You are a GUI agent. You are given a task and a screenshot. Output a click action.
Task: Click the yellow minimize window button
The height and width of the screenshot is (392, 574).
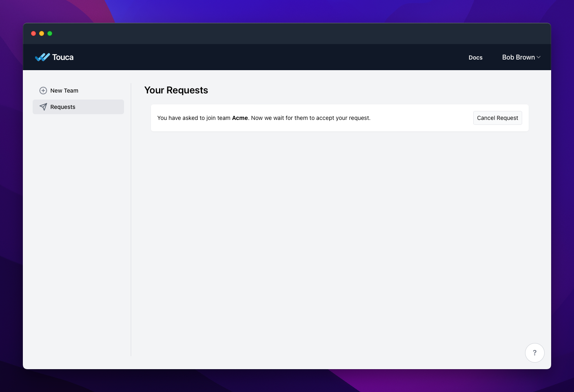click(42, 33)
